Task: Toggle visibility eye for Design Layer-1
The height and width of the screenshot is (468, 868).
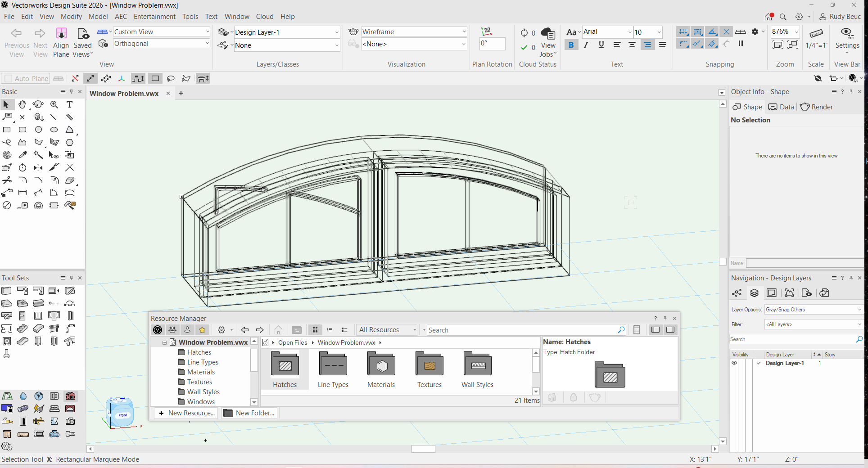Action: (734, 363)
